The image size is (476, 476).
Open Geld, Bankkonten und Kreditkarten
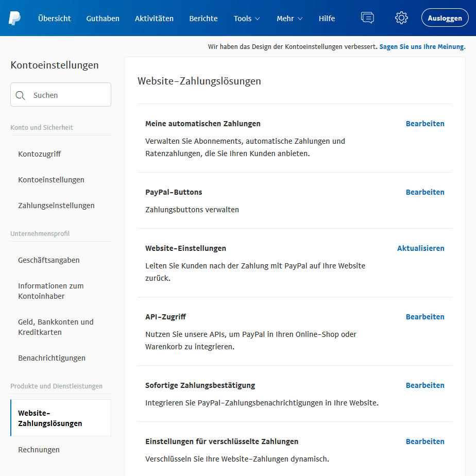[x=56, y=327]
